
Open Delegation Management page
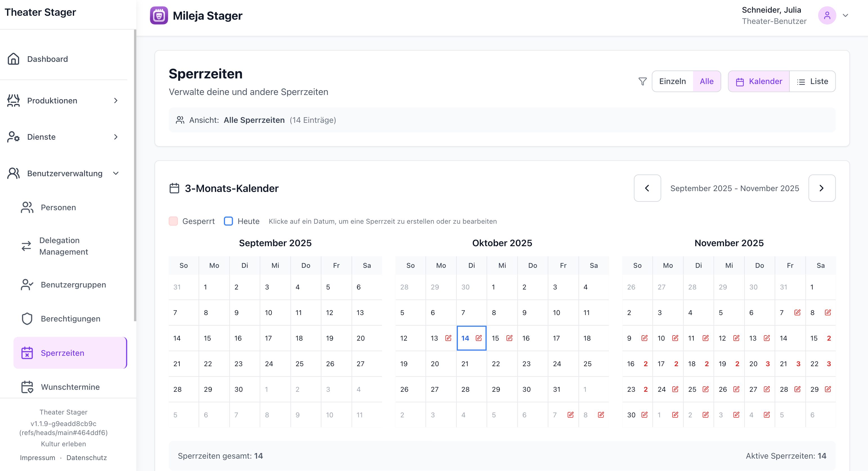63,246
